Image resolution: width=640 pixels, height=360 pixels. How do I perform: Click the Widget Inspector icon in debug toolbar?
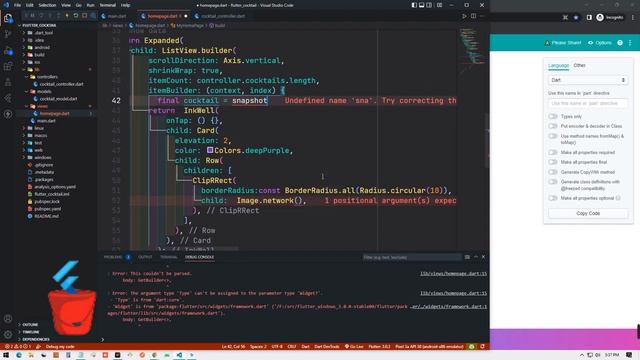(x=93, y=16)
